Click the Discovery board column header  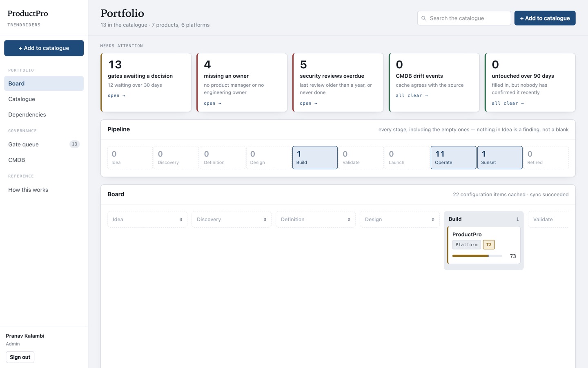(232, 220)
